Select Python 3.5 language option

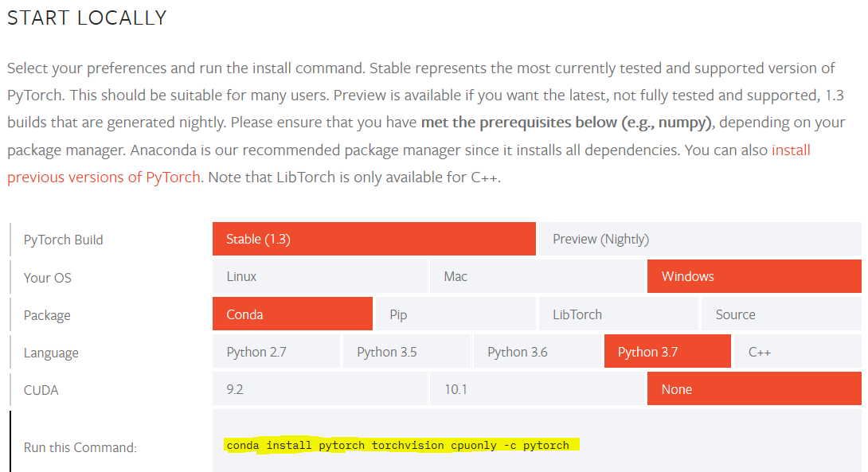pyautogui.click(x=406, y=352)
